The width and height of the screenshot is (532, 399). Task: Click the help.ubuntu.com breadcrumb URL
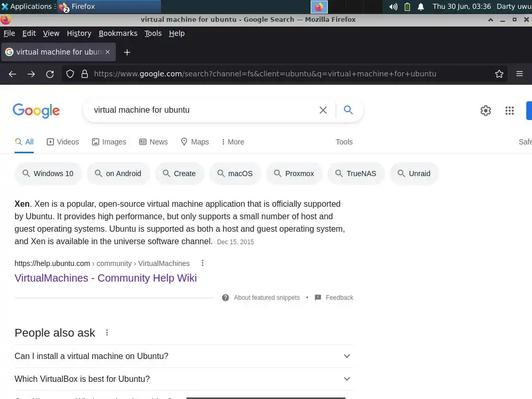(x=102, y=263)
